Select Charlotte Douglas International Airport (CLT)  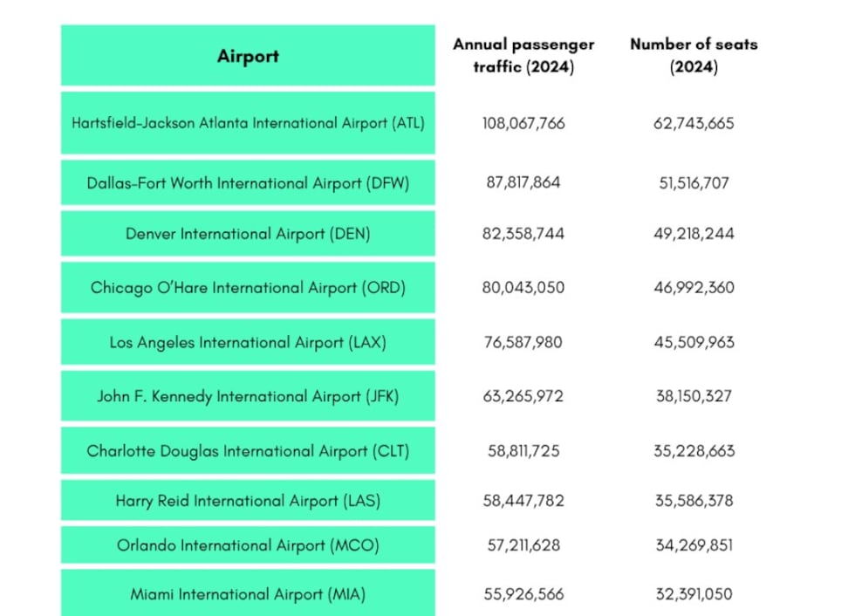pos(248,451)
